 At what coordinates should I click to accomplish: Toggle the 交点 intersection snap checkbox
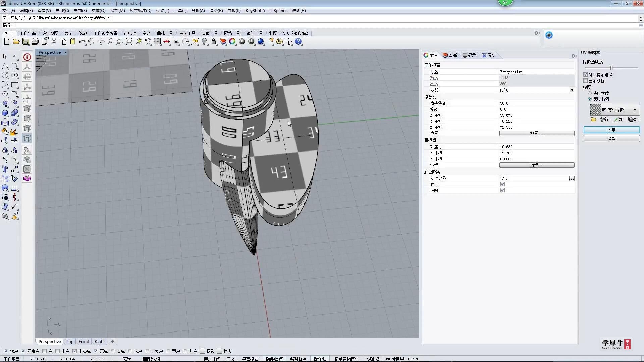pos(96,351)
